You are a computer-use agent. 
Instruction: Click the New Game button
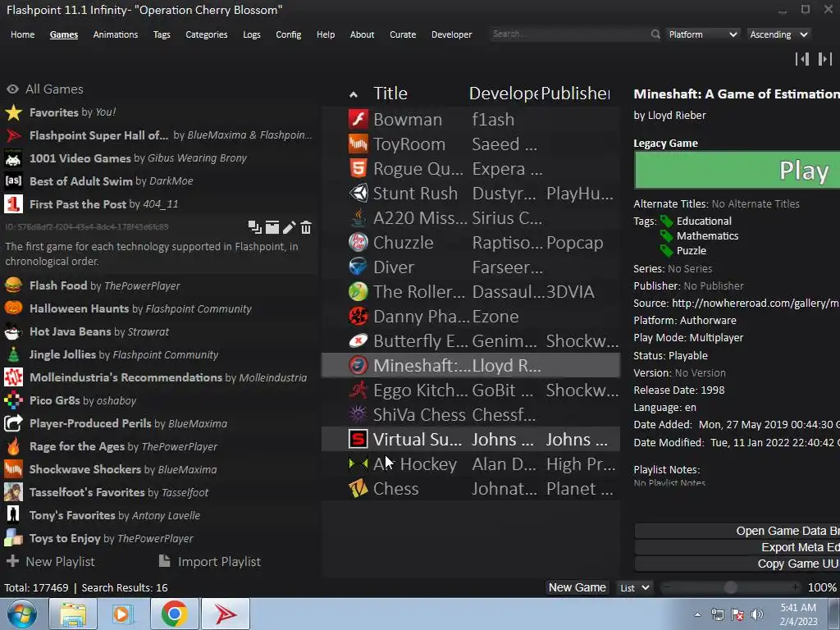[x=577, y=587]
